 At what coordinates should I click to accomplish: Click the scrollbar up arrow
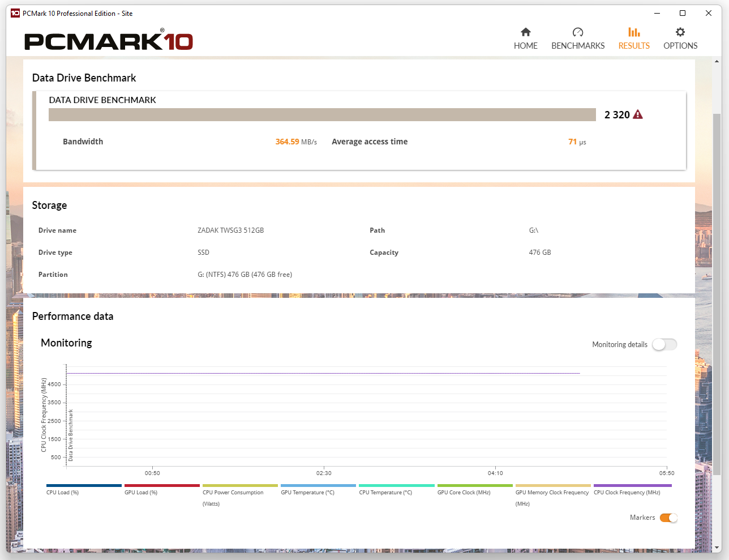pyautogui.click(x=717, y=61)
